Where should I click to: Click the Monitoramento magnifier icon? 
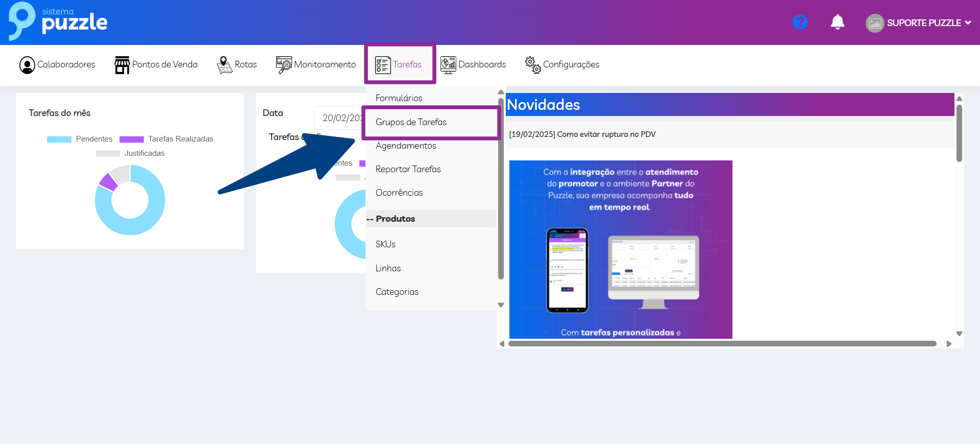pyautogui.click(x=284, y=65)
